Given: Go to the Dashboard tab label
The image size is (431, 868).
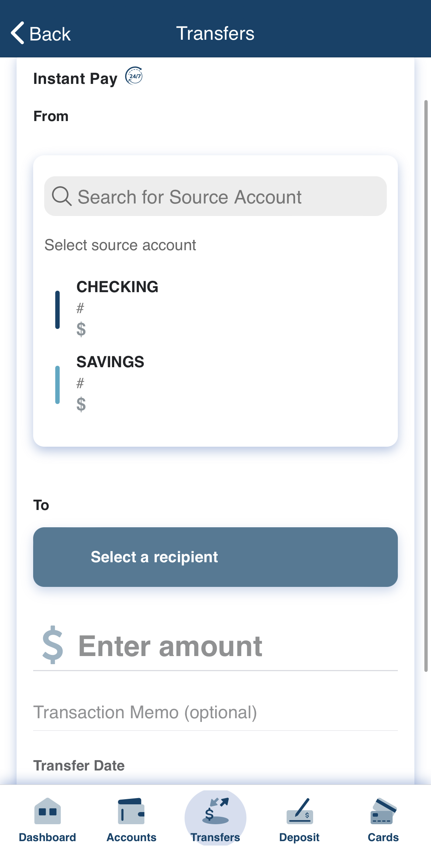Looking at the screenshot, I should [x=48, y=837].
